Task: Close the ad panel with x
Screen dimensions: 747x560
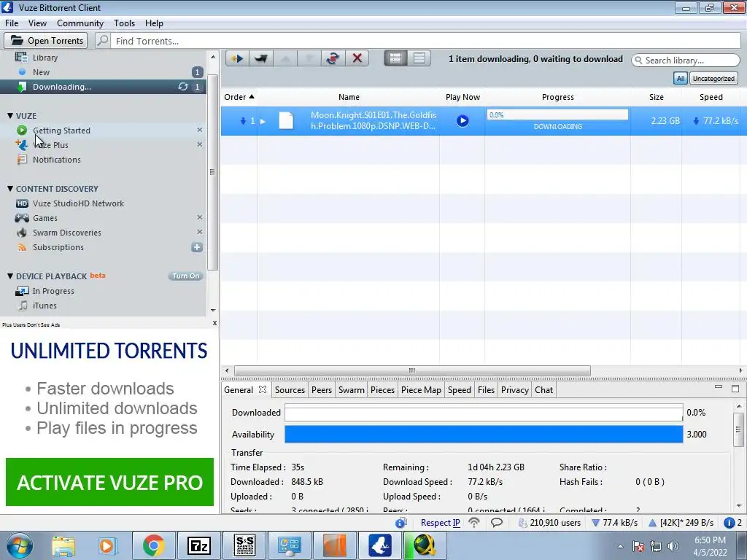Action: pyautogui.click(x=214, y=323)
